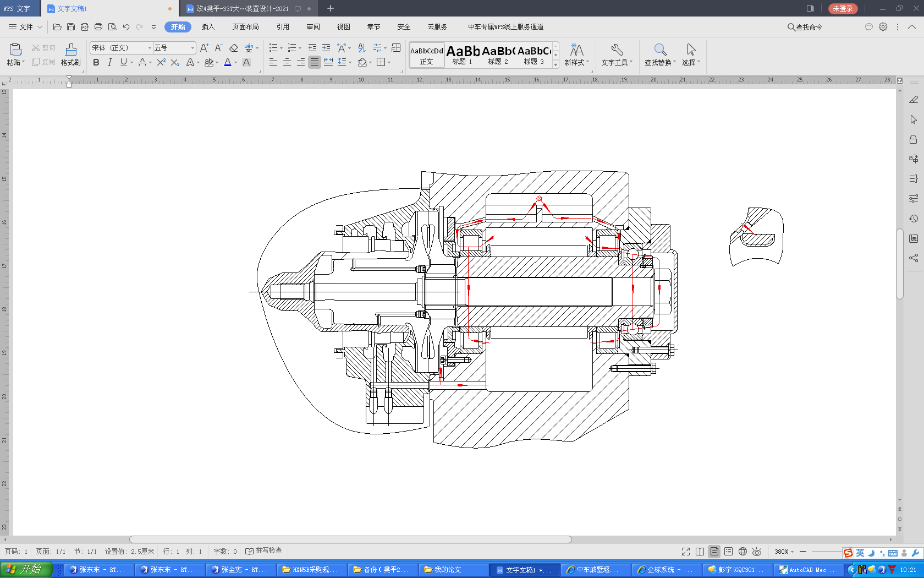Open Print Preview
The image size is (924, 578).
coord(112,27)
